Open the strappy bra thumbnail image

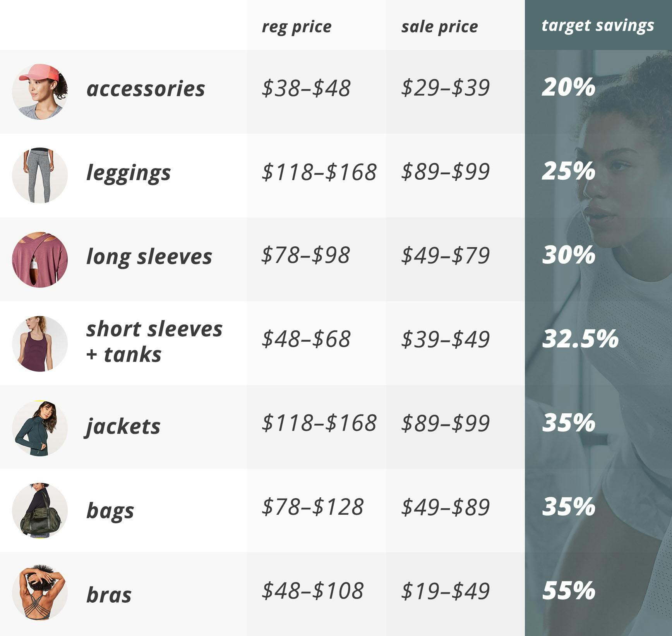40,593
